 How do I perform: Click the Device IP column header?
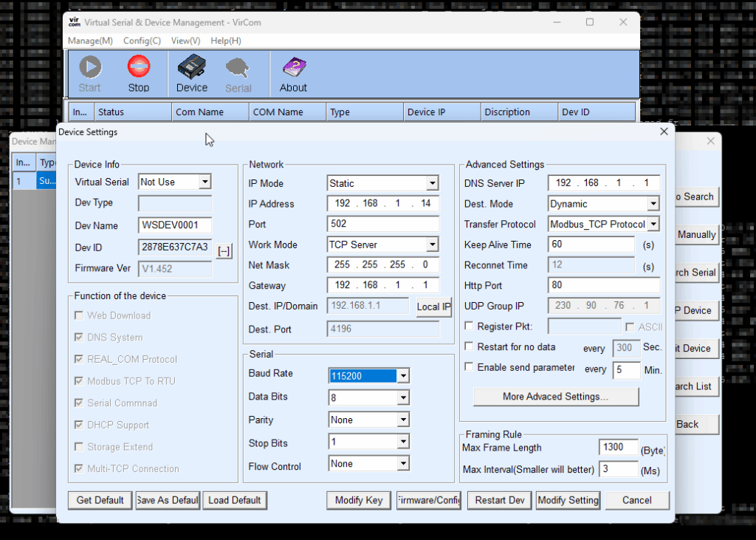441,112
